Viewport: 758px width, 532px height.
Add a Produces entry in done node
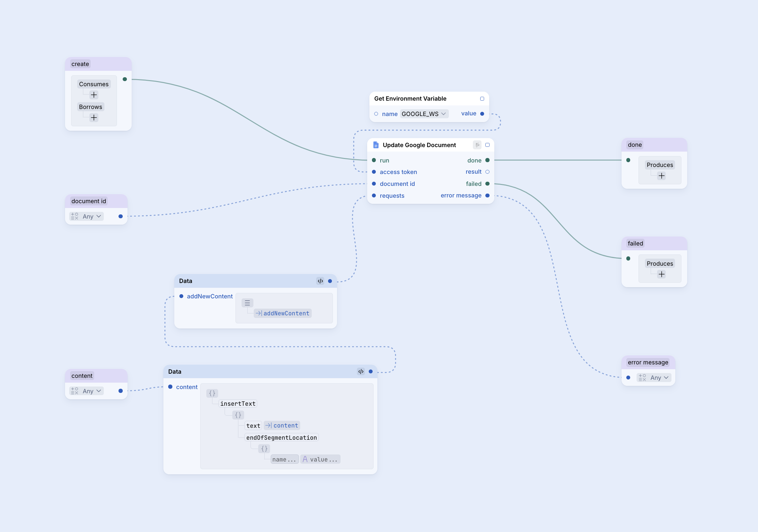point(661,176)
